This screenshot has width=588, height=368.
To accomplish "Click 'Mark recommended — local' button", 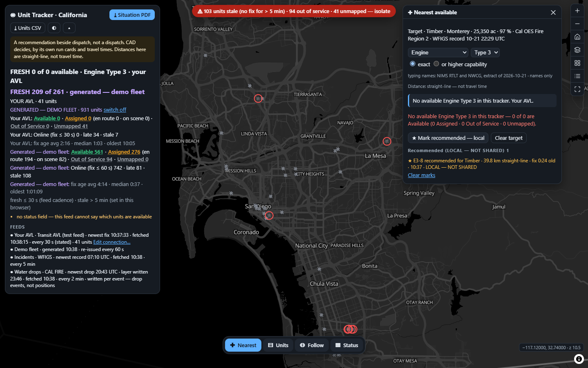I will click(448, 138).
